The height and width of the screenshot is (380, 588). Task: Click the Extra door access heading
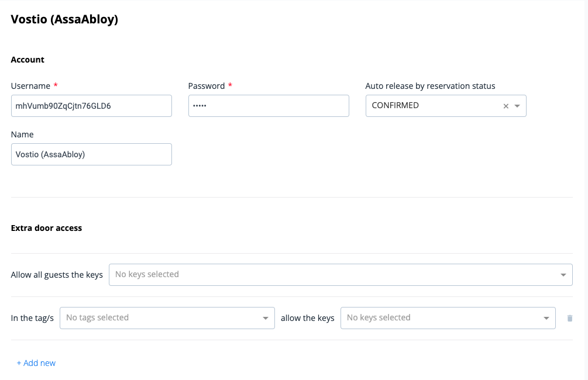pyautogui.click(x=46, y=228)
